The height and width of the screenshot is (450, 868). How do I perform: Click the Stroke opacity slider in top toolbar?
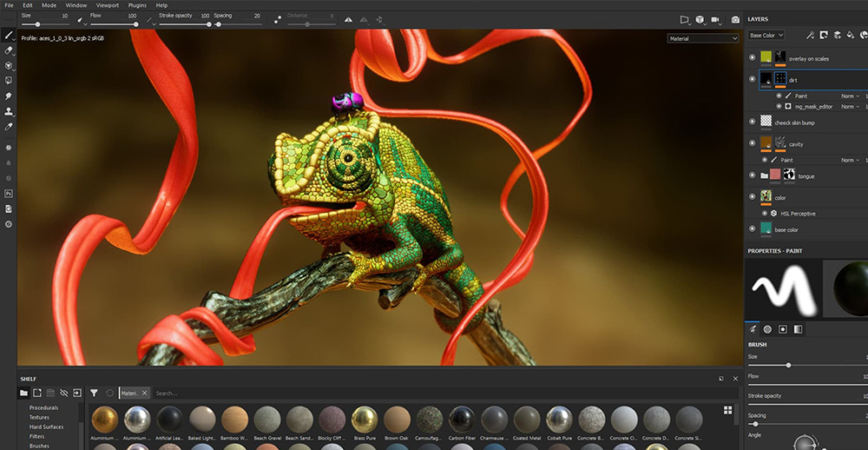(184, 24)
